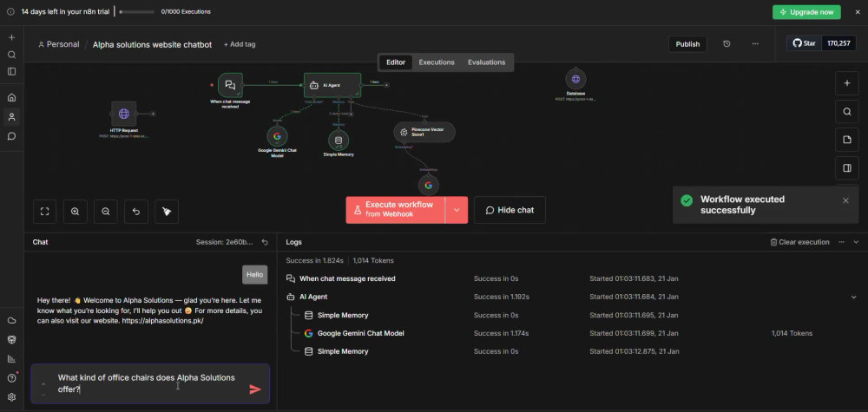This screenshot has height=412, width=868.
Task: Click the Hide chat button
Action: click(510, 210)
